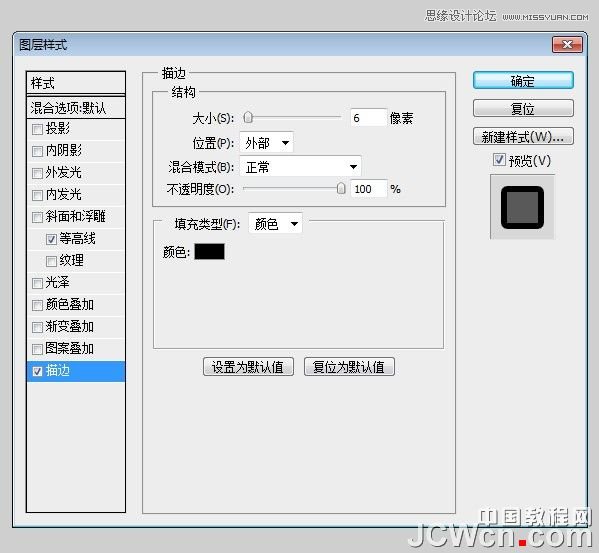Enable the 投影 drop shadow checkbox
This screenshot has height=553, width=599.
click(37, 129)
